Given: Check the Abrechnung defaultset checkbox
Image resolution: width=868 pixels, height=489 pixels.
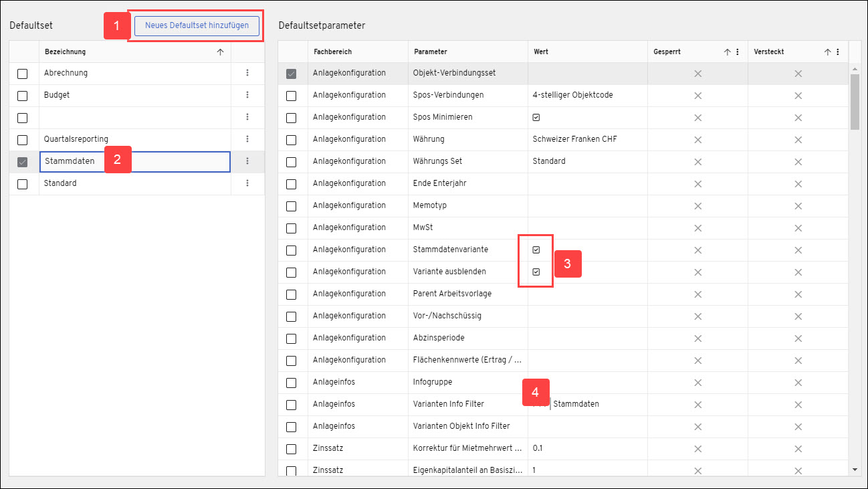Looking at the screenshot, I should pos(23,74).
